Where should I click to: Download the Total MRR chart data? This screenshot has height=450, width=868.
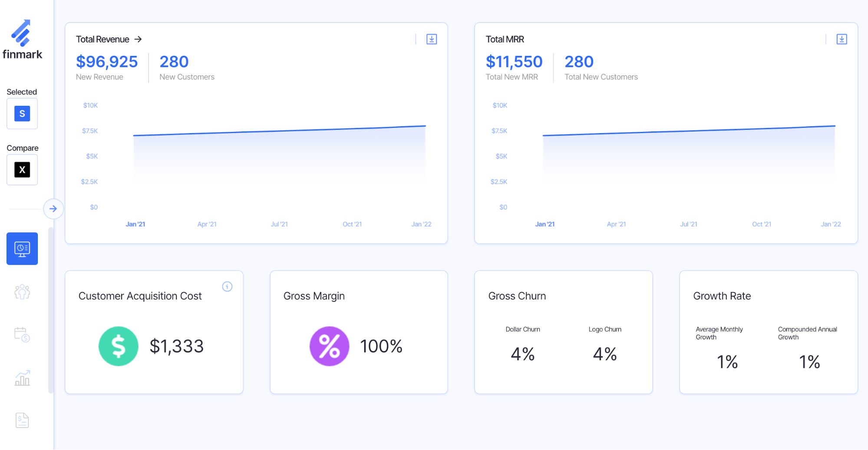click(x=842, y=39)
